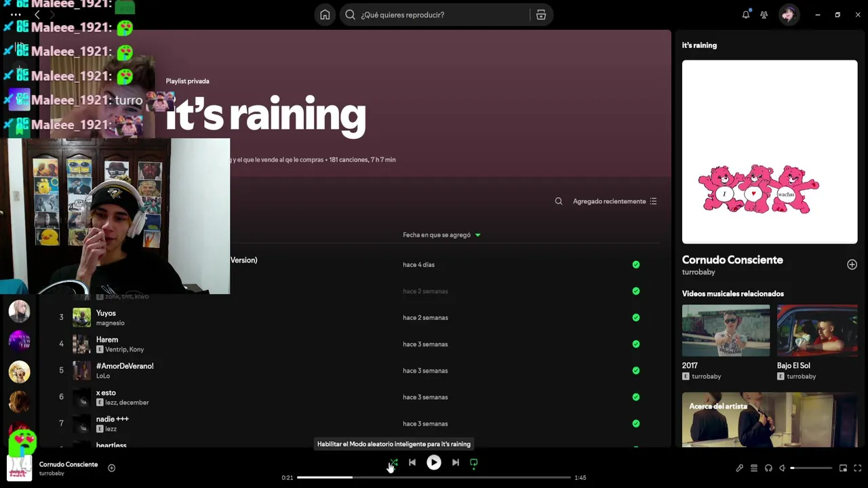Toggle saved checkmark for faded 'hace 2 semanas' row
This screenshot has height=488, width=868.
click(636, 291)
